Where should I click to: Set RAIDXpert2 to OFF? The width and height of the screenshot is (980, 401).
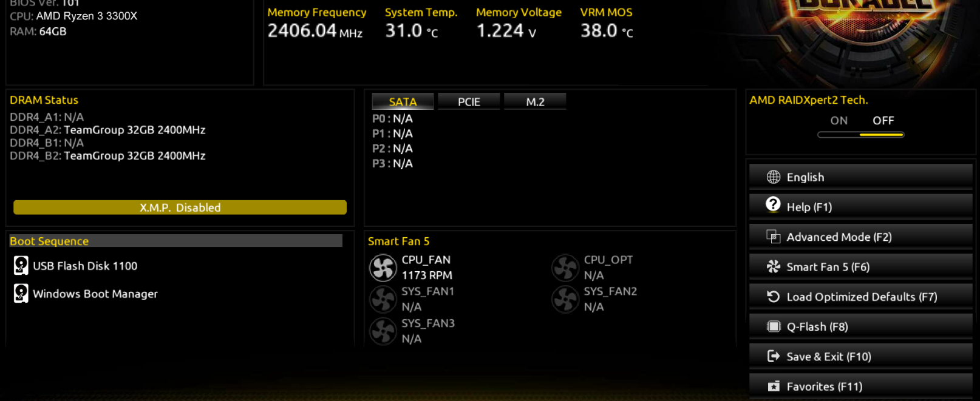click(x=883, y=120)
